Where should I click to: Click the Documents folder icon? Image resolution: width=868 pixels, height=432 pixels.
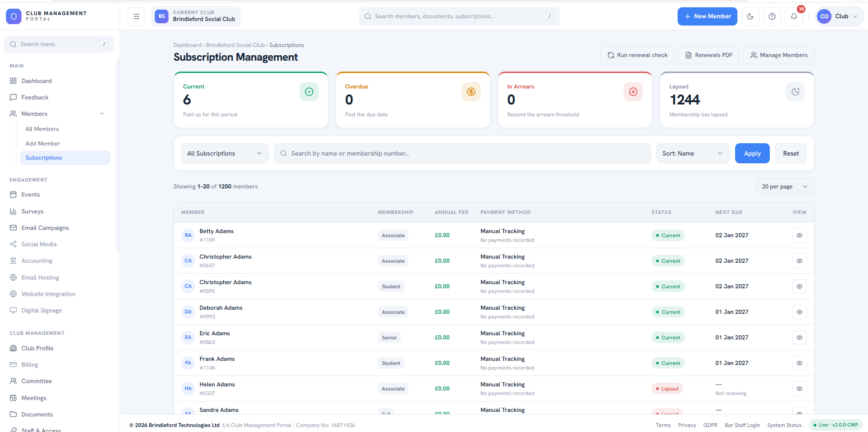coord(13,414)
